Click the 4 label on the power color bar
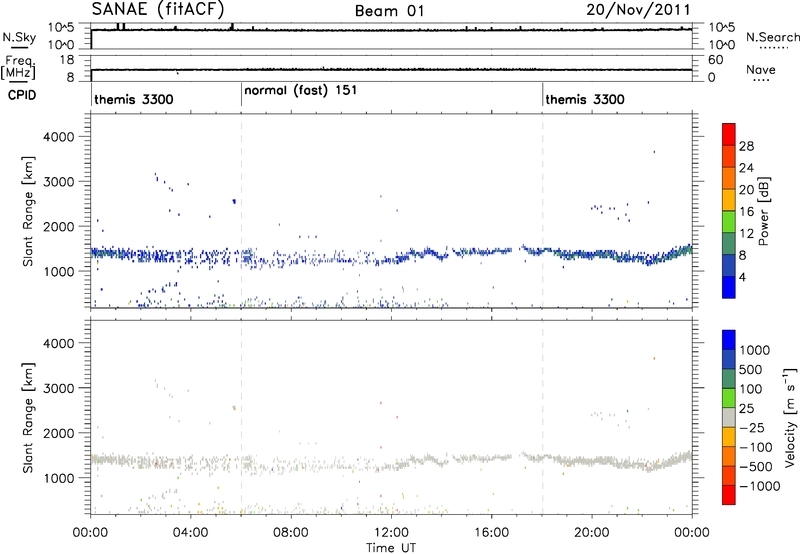800x554 pixels. point(743,277)
